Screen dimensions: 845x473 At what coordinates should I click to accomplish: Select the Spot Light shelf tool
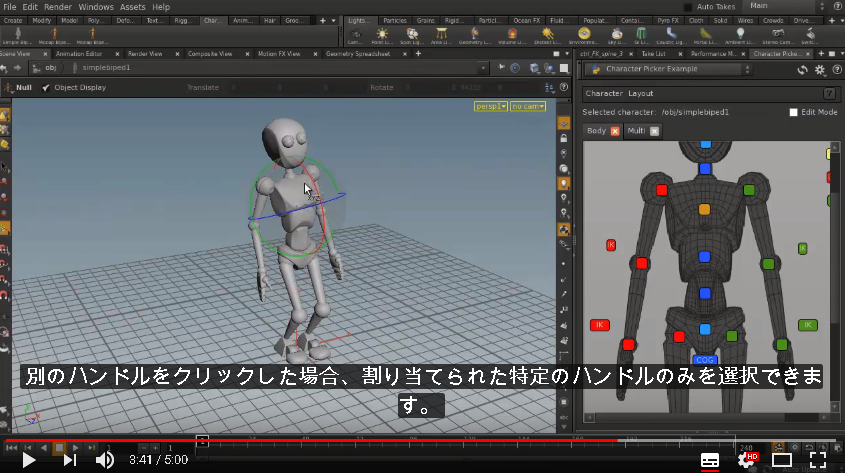pyautogui.click(x=412, y=36)
